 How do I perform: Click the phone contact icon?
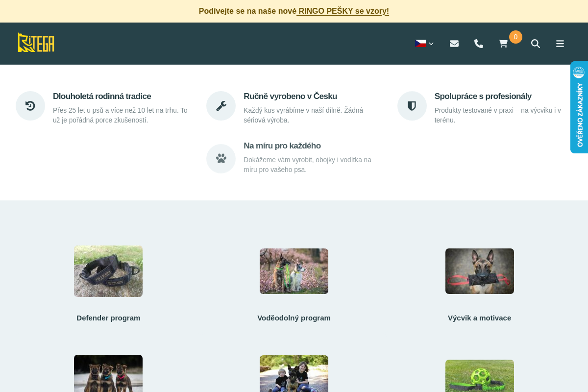pos(479,44)
